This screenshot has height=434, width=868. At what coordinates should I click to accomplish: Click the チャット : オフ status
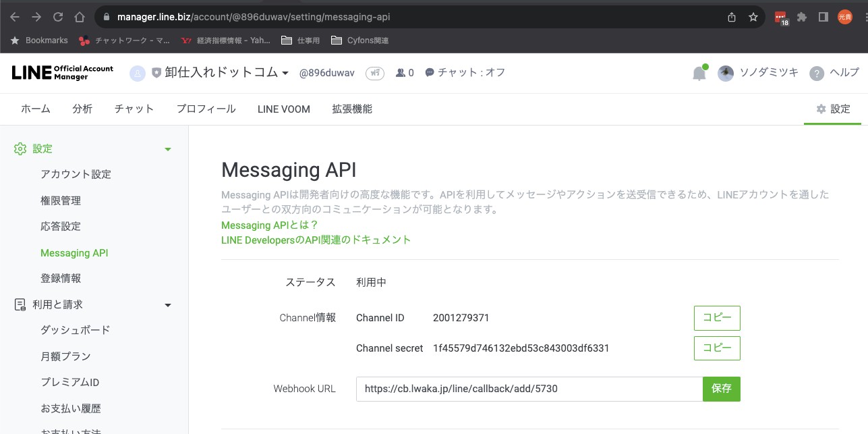click(471, 73)
